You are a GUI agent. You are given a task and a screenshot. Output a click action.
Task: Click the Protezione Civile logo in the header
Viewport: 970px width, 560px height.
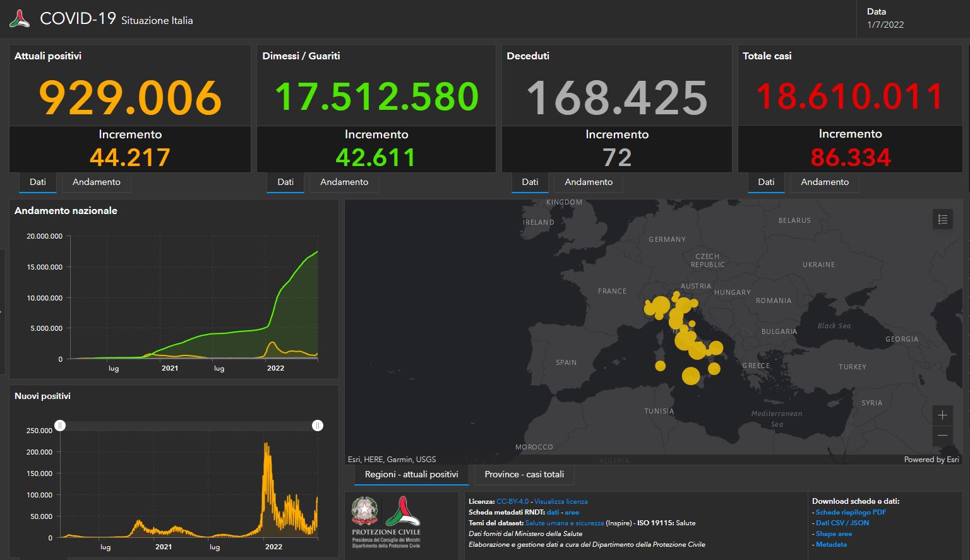pyautogui.click(x=19, y=19)
